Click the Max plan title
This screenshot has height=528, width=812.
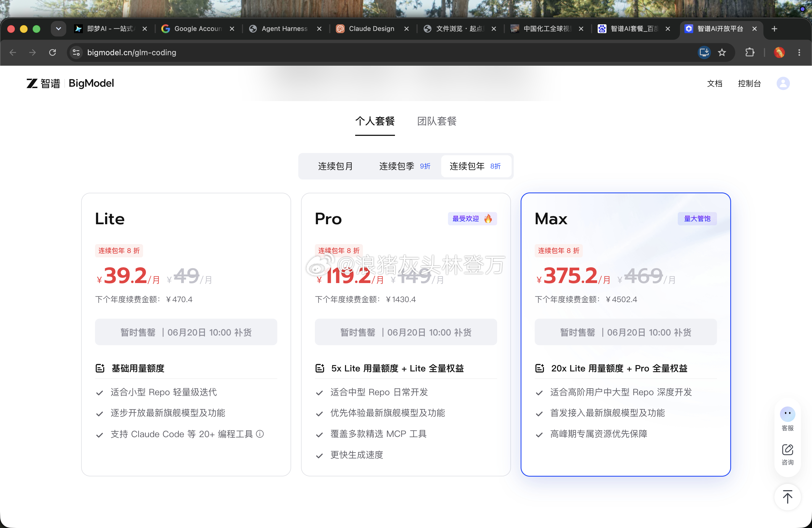pos(551,219)
